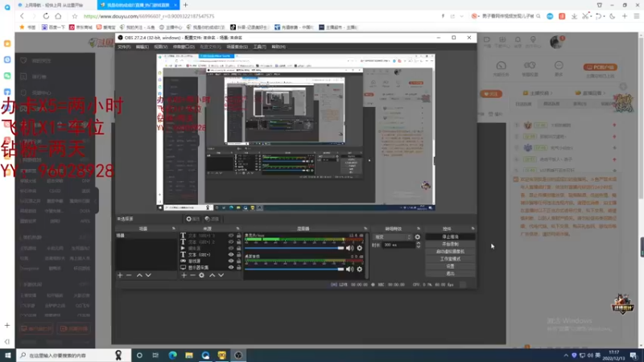Screen dimensions: 644x362
Task: Toggle lock on 文本 (GDI+) 3 source
Action: 238,236
